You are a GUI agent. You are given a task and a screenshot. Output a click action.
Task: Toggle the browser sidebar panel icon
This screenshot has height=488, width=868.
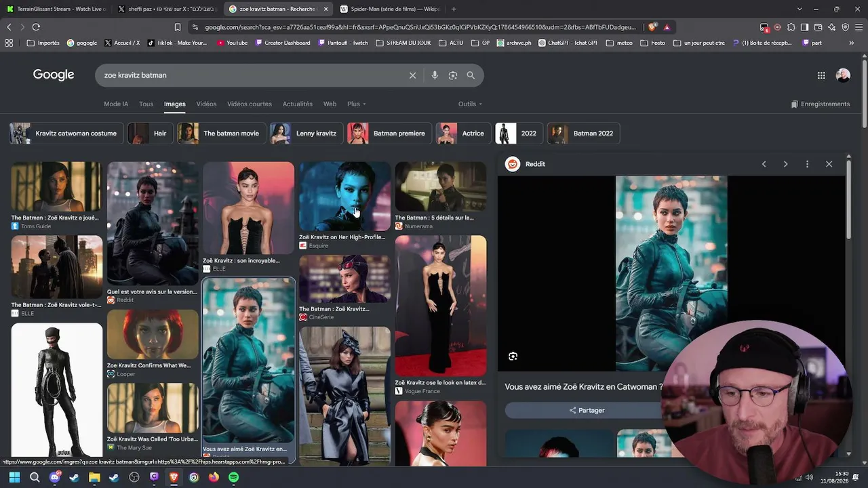804,27
